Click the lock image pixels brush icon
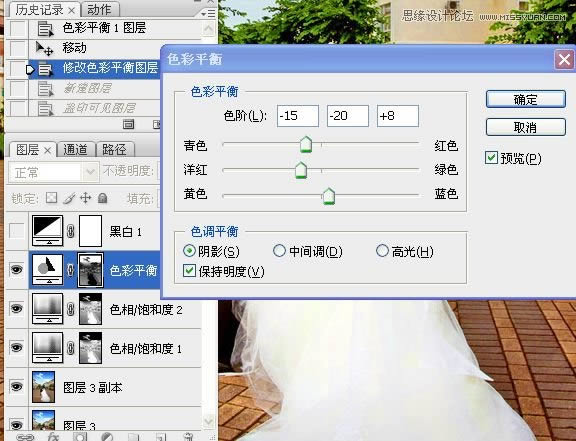The image size is (576, 441). point(69,198)
